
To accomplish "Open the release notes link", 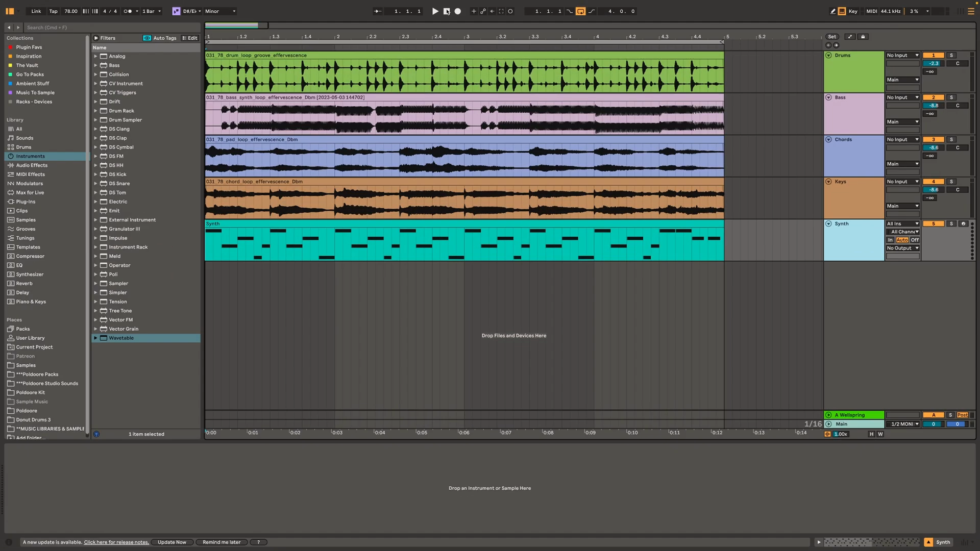I will click(x=116, y=542).
